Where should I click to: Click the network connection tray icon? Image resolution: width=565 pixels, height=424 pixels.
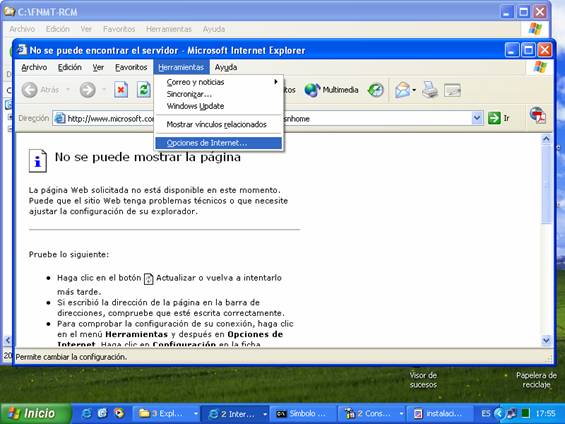coord(511,414)
